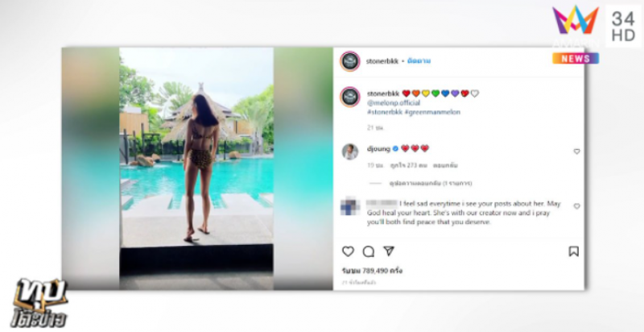The height and width of the screenshot is (332, 644).
Task: Click the 789,490 views count
Action: tap(372, 271)
